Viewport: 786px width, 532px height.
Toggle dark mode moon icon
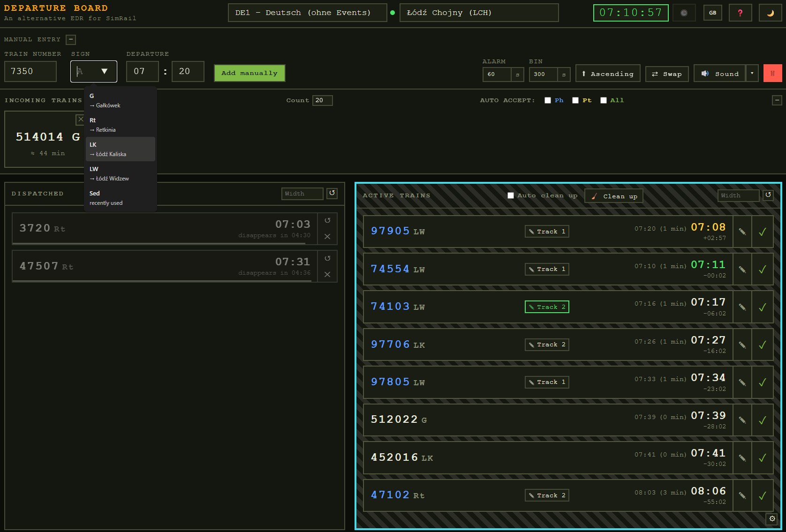[770, 13]
